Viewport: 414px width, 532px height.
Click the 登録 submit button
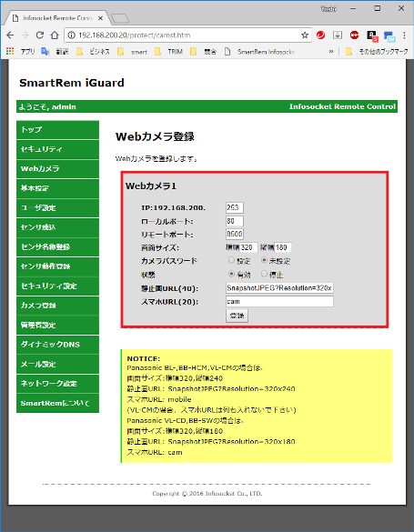[237, 316]
